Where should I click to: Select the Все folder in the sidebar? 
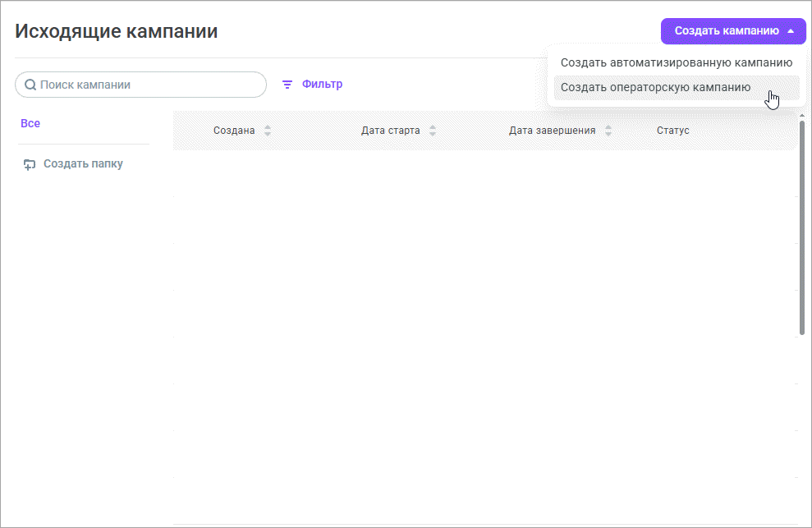pyautogui.click(x=30, y=124)
